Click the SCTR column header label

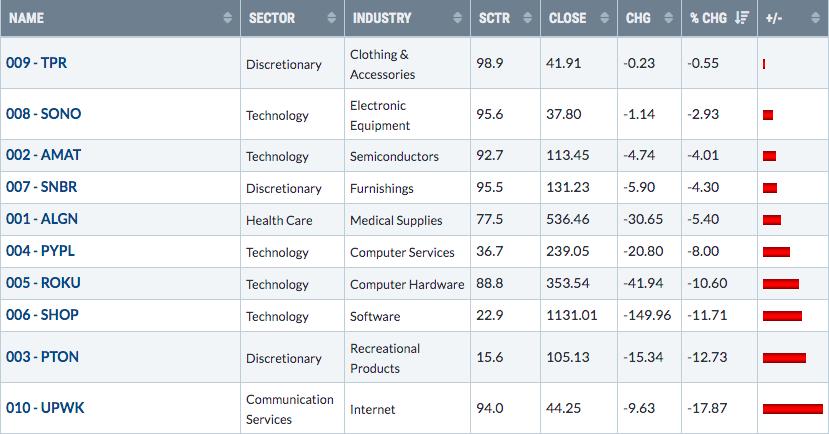[494, 18]
